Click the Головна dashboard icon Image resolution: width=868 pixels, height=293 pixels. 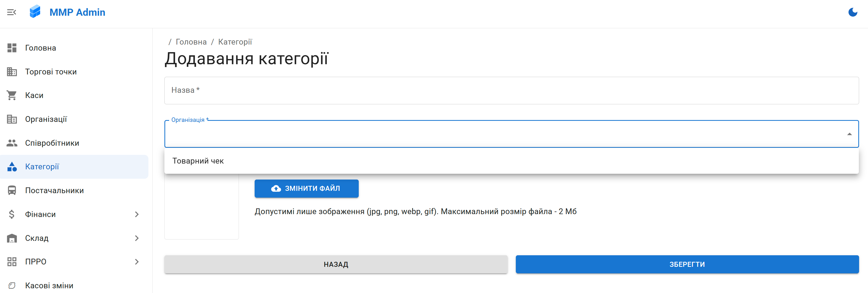[12, 48]
